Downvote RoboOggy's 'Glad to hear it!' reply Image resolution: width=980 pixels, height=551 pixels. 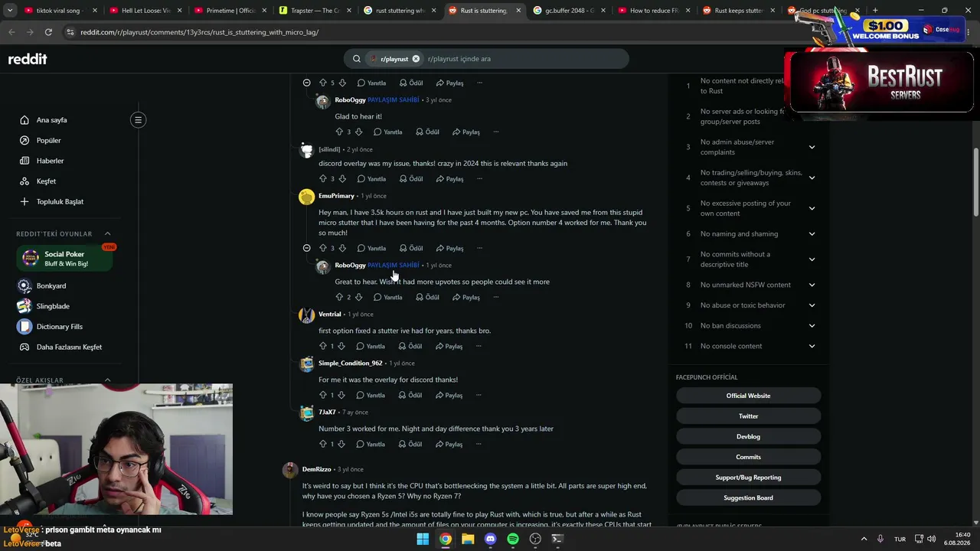(x=358, y=132)
